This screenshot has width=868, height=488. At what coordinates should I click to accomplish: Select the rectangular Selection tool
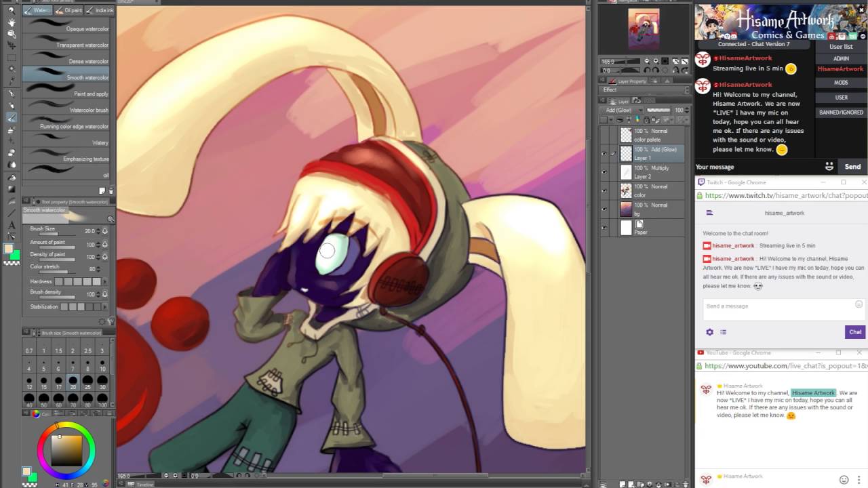pyautogui.click(x=12, y=58)
